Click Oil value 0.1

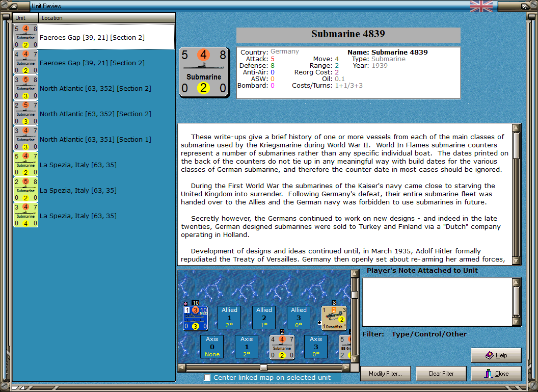coord(340,79)
